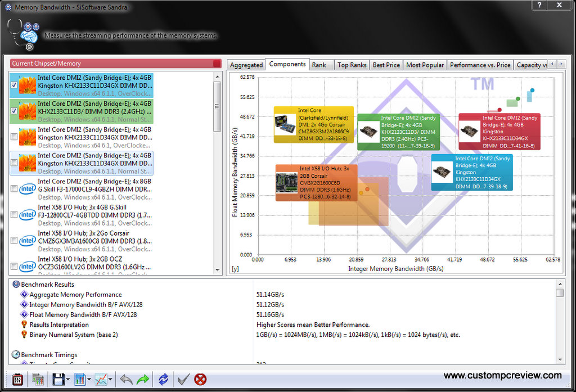Go back with the grey arrow

pos(126,379)
